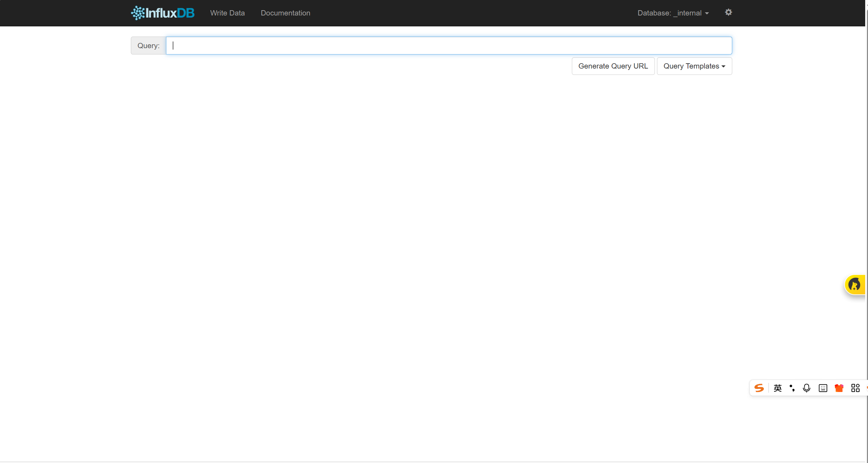Image resolution: width=868 pixels, height=463 pixels.
Task: Toggle the punctuation mode indicator
Action: [792, 388]
